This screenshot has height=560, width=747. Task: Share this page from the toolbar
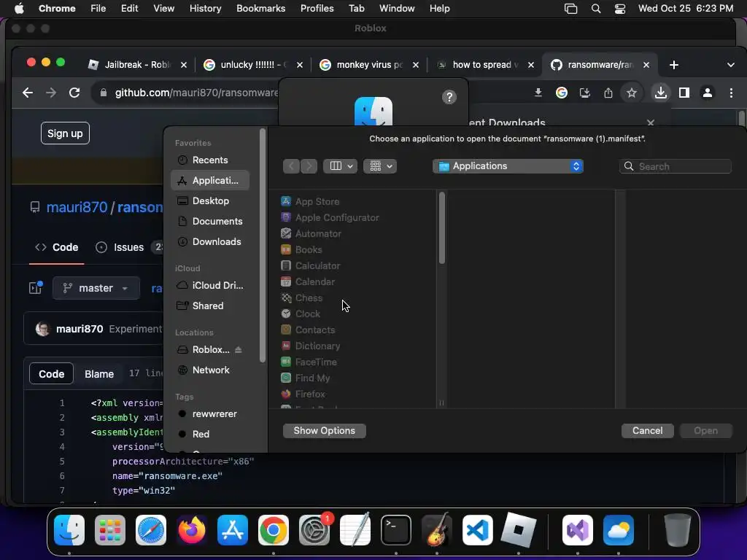(608, 93)
